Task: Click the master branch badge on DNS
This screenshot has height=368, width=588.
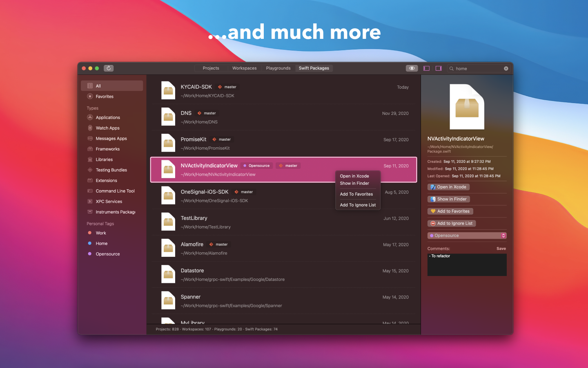Action: 207,113
